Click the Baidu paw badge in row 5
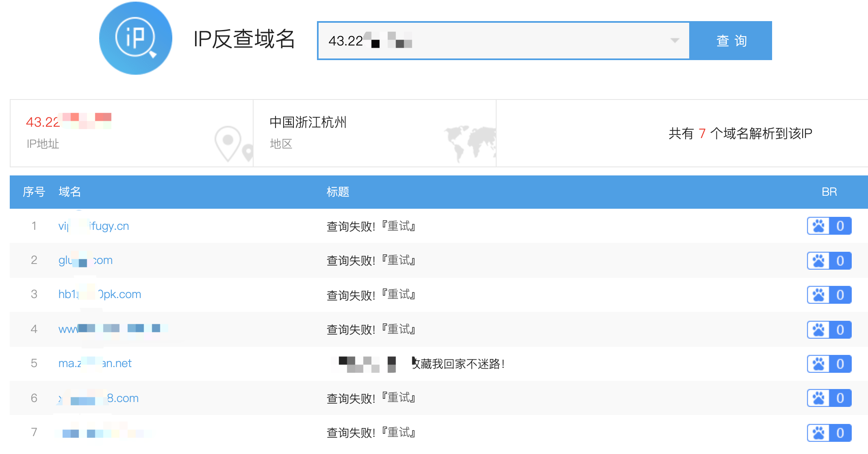Viewport: 868px width, 454px height. tap(829, 364)
